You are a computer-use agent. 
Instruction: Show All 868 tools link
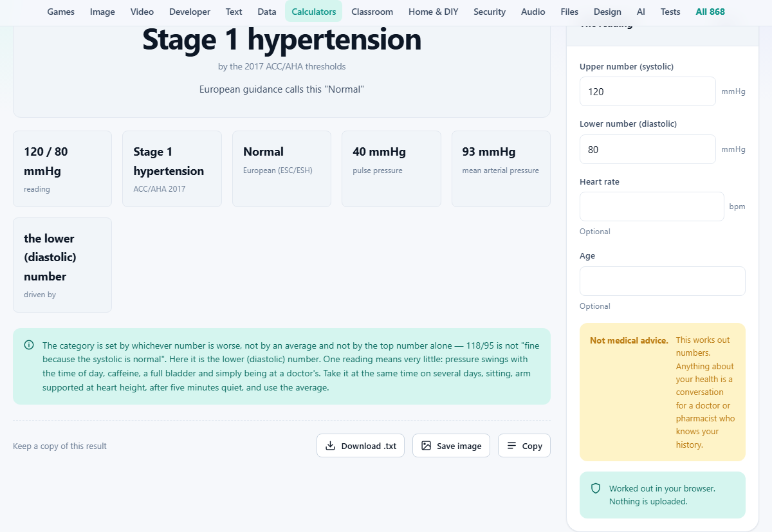(710, 12)
